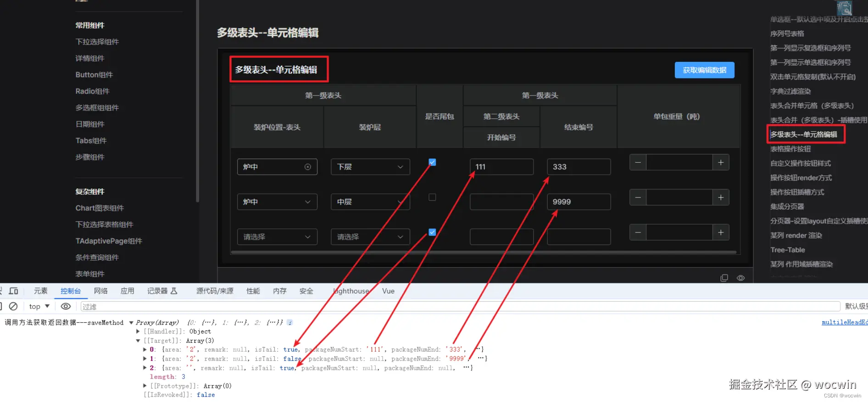Open the 默认级别 log level dropdown
868x402 pixels.
tap(856, 306)
